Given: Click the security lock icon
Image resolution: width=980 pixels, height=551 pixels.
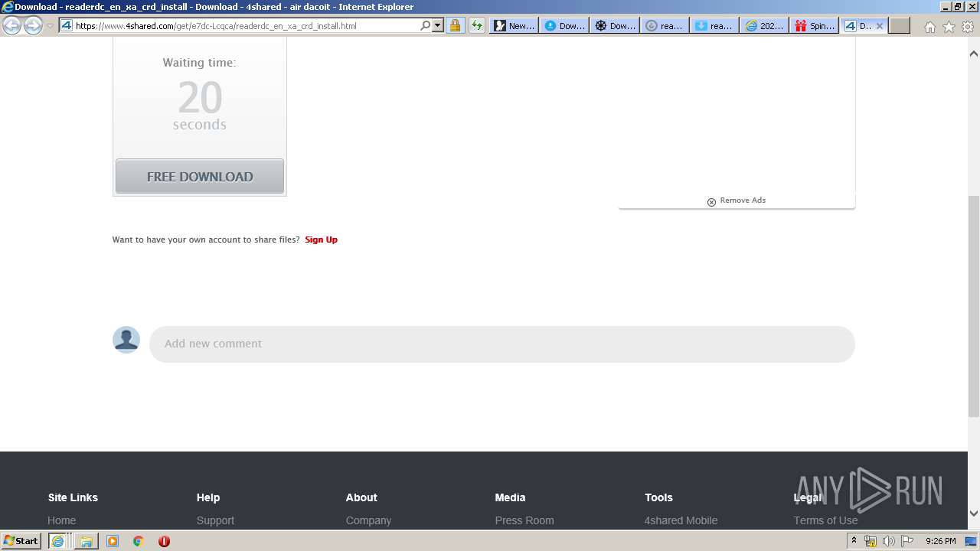Looking at the screenshot, I should pyautogui.click(x=455, y=25).
